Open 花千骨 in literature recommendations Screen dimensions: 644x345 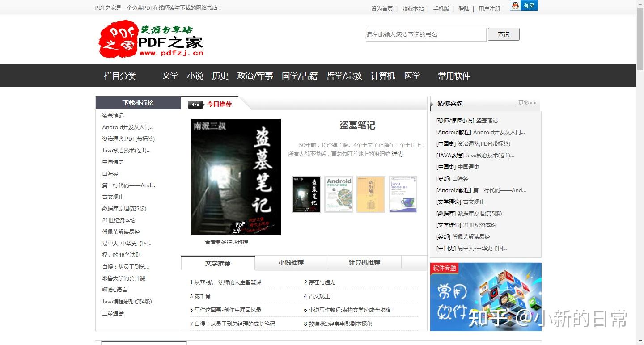coord(202,296)
